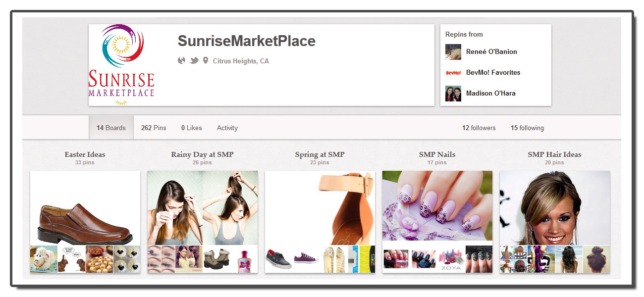Open the sheep cupcakes thumbnail

(127, 259)
